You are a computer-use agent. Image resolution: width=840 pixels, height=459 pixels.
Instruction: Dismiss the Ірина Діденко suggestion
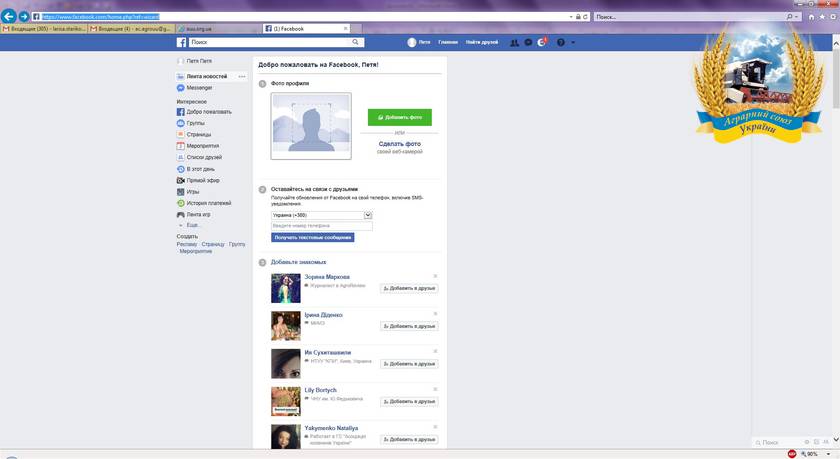tap(436, 314)
